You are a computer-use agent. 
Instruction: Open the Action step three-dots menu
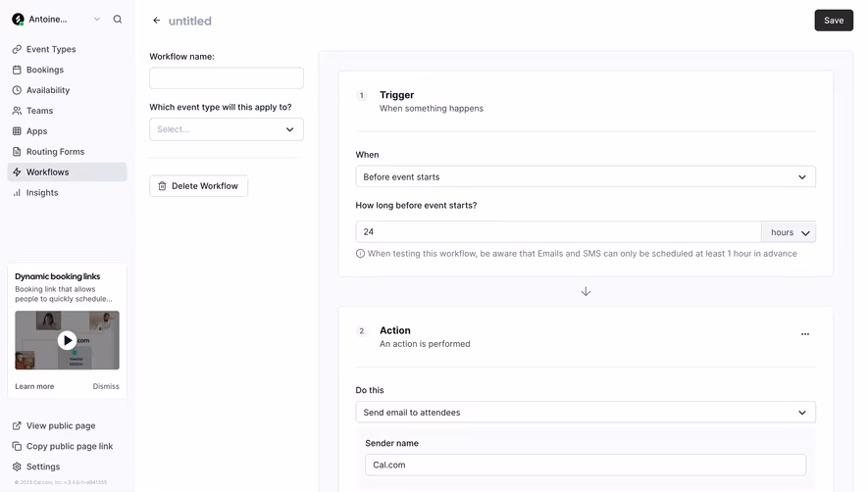coord(805,334)
